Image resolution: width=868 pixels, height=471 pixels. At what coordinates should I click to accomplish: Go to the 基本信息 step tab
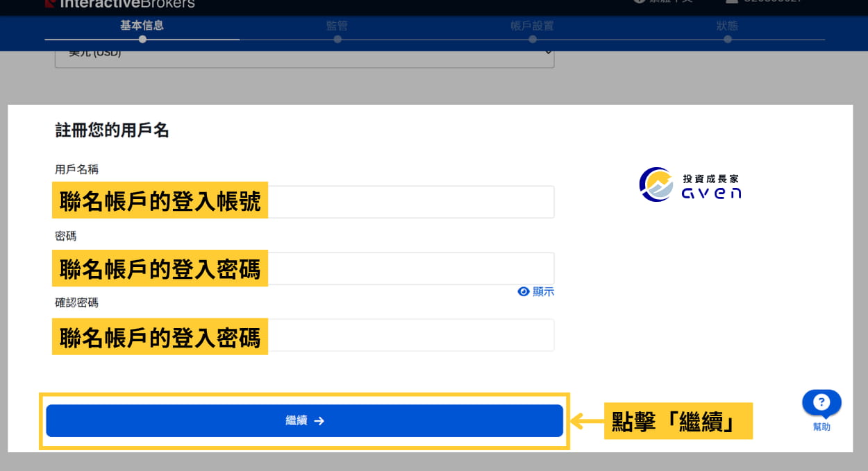[x=142, y=26]
